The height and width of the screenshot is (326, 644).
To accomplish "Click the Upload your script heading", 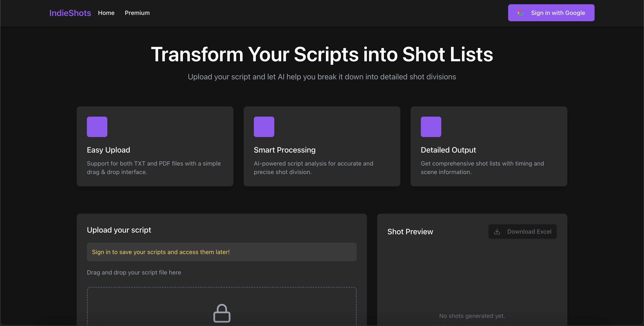I will [x=119, y=230].
